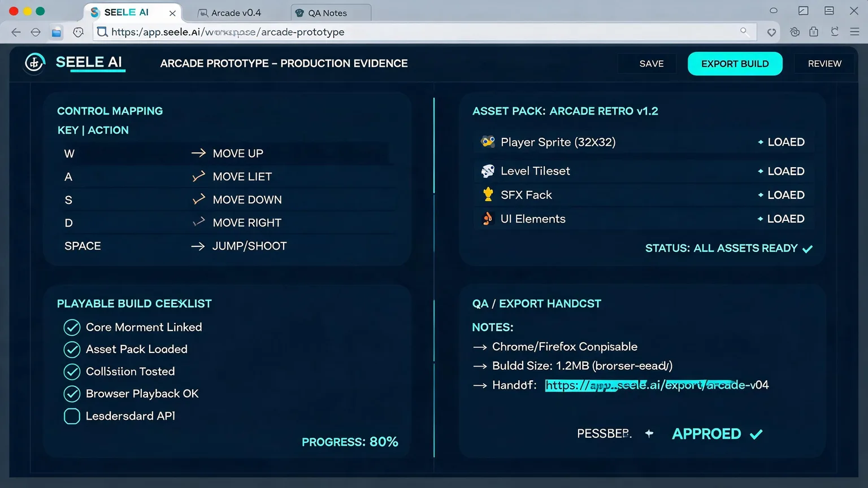Toggle the Browser Playback OK checkbox
Image resolution: width=868 pixels, height=488 pixels.
coord(72,394)
